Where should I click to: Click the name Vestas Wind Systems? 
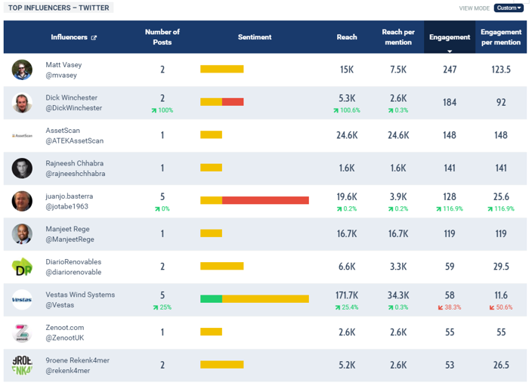pyautogui.click(x=80, y=295)
